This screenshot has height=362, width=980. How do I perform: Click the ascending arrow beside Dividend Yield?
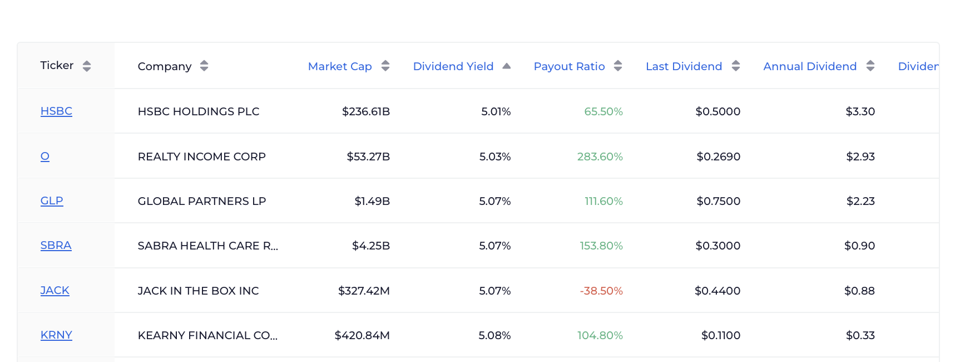tap(506, 66)
